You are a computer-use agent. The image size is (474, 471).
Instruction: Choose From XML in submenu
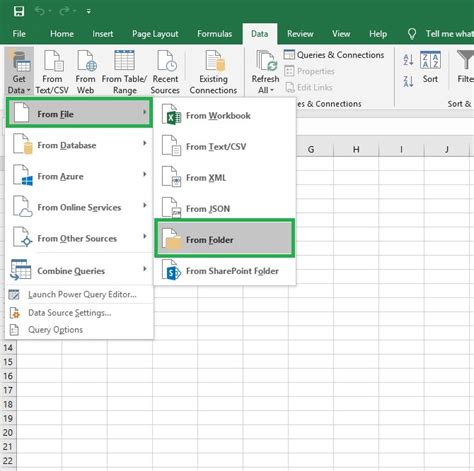pyautogui.click(x=224, y=177)
